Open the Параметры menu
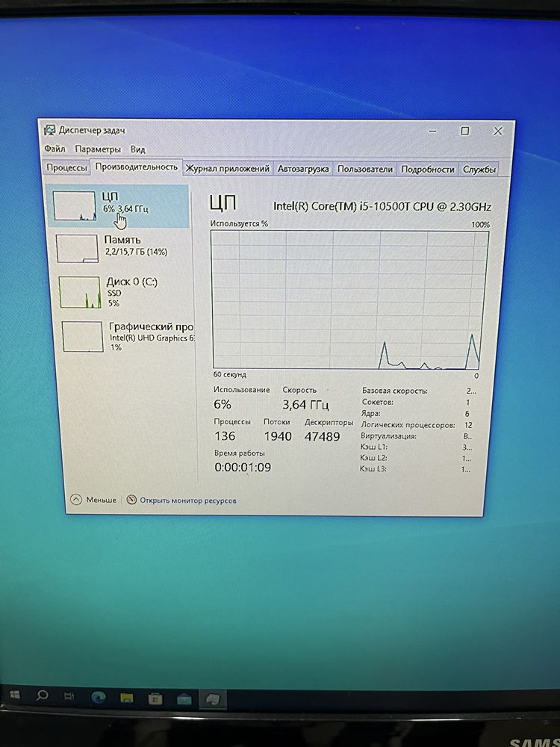This screenshot has height=747, width=560. (98, 149)
